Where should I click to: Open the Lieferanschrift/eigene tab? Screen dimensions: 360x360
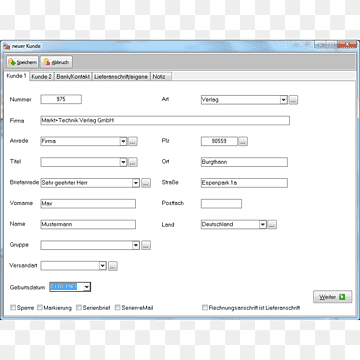tap(121, 77)
